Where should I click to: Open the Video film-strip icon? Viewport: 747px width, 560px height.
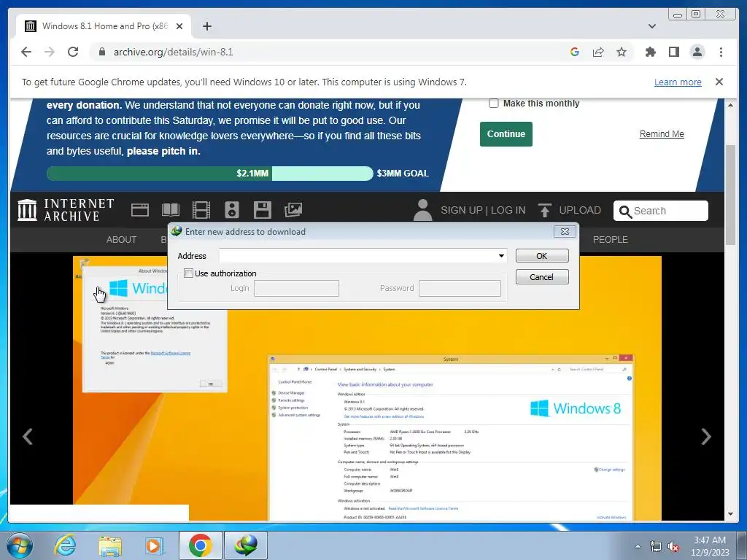pyautogui.click(x=201, y=210)
